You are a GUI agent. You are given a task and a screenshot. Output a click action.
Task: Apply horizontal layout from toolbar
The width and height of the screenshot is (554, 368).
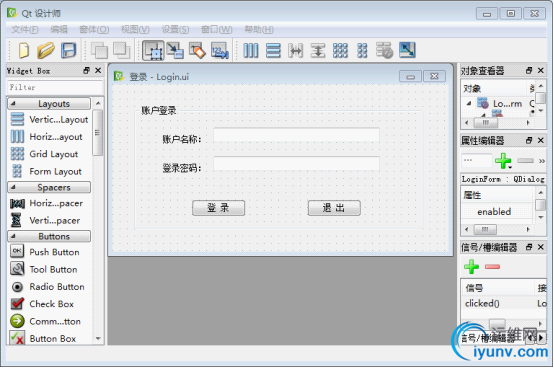(x=251, y=50)
